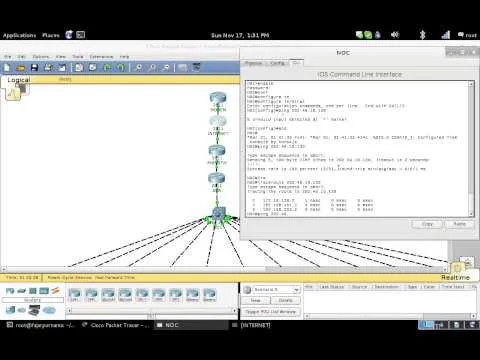Viewport: 480px width, 360px height.
Task: Open the Extensions menu
Action: tap(101, 57)
